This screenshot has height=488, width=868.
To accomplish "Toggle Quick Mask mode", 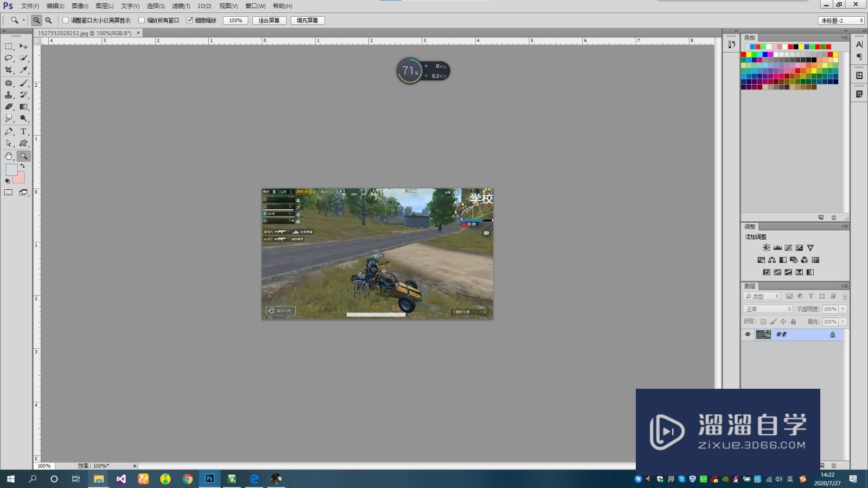I will pyautogui.click(x=9, y=192).
